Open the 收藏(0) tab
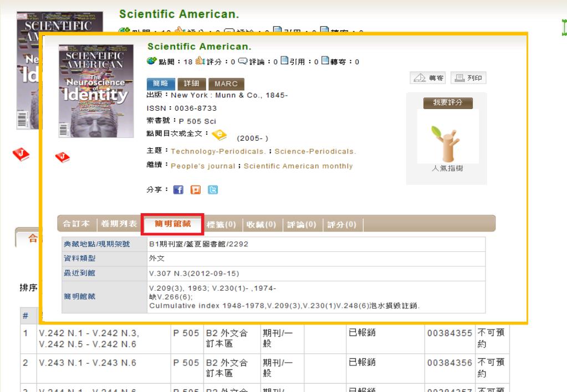This screenshot has width=567, height=392. 261,224
